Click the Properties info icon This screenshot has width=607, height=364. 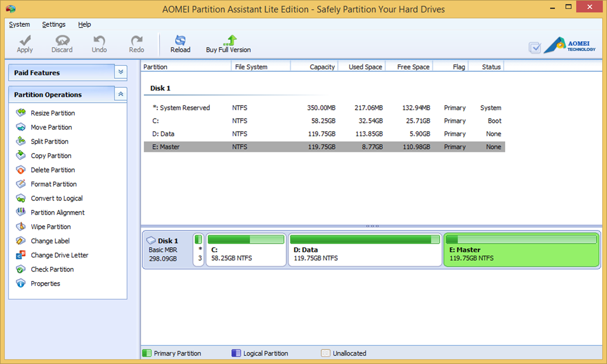pyautogui.click(x=21, y=283)
